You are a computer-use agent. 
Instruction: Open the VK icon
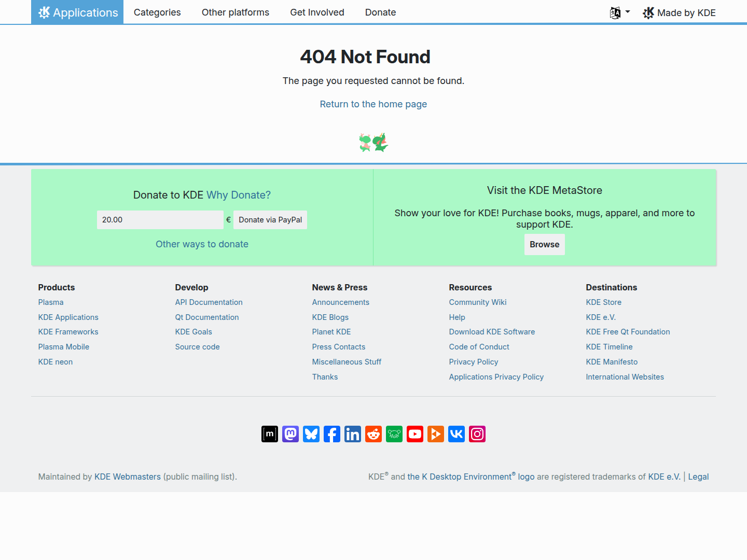457,434
